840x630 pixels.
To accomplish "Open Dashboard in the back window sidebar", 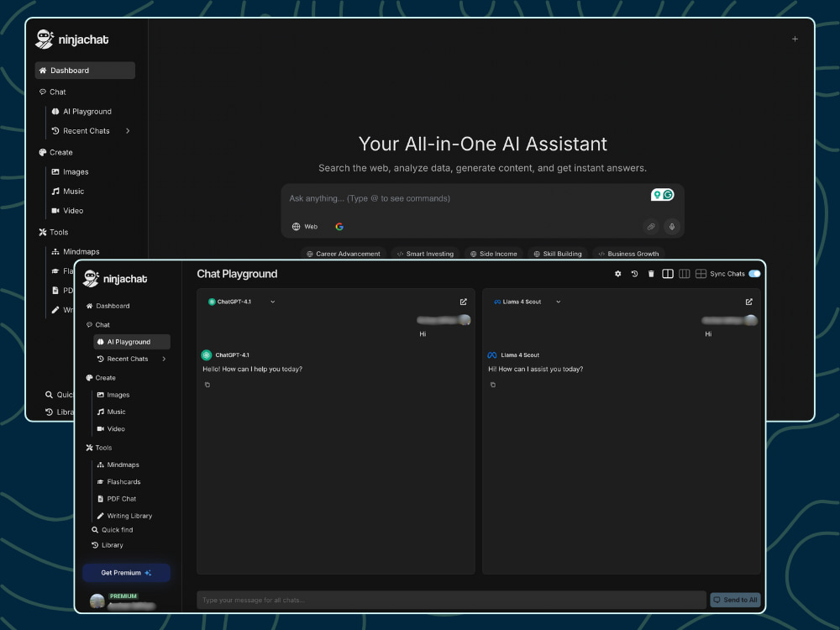I will pyautogui.click(x=85, y=71).
